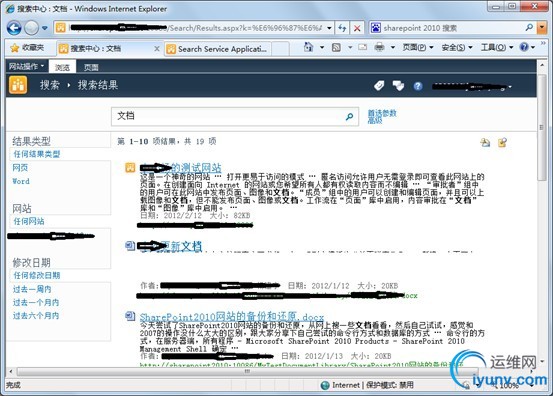Click the search results RSS feed icon
Screen dimensions: 553x396
[502, 142]
